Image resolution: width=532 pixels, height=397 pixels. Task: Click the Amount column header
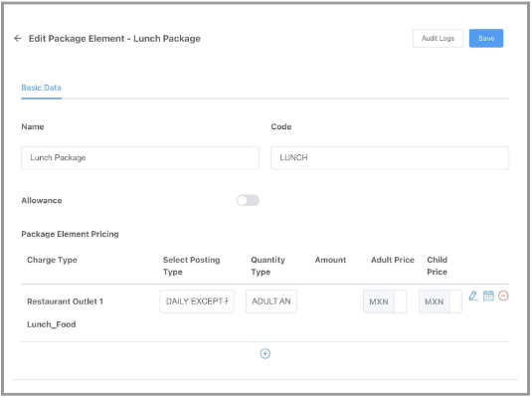[x=330, y=260]
